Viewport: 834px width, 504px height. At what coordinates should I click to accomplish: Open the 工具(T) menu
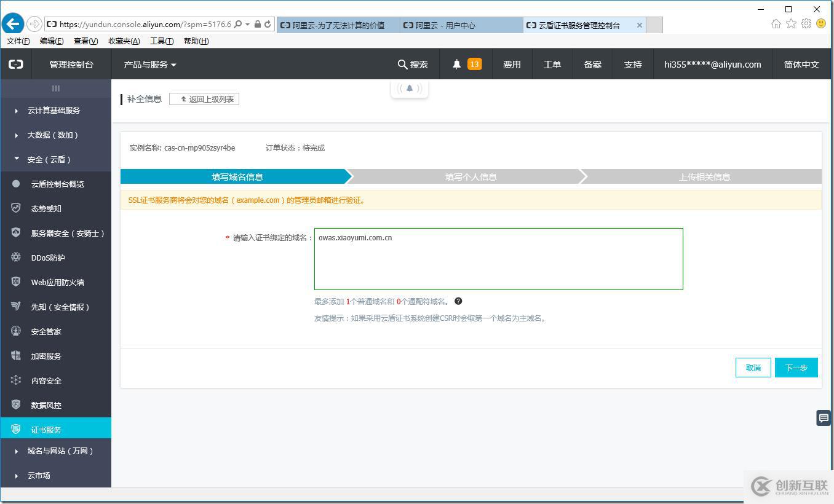162,41
